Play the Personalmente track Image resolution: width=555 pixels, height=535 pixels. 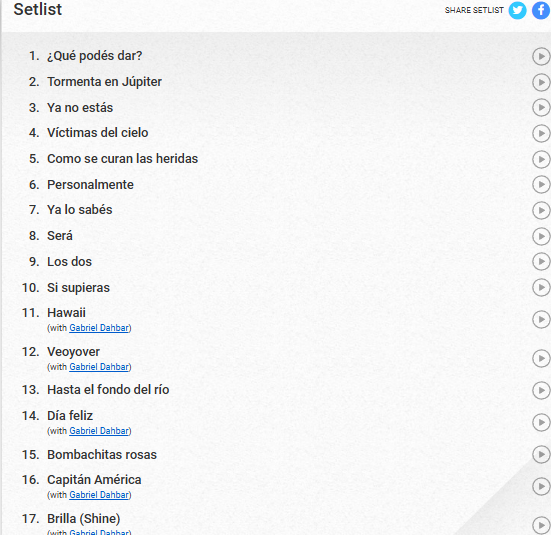click(541, 184)
